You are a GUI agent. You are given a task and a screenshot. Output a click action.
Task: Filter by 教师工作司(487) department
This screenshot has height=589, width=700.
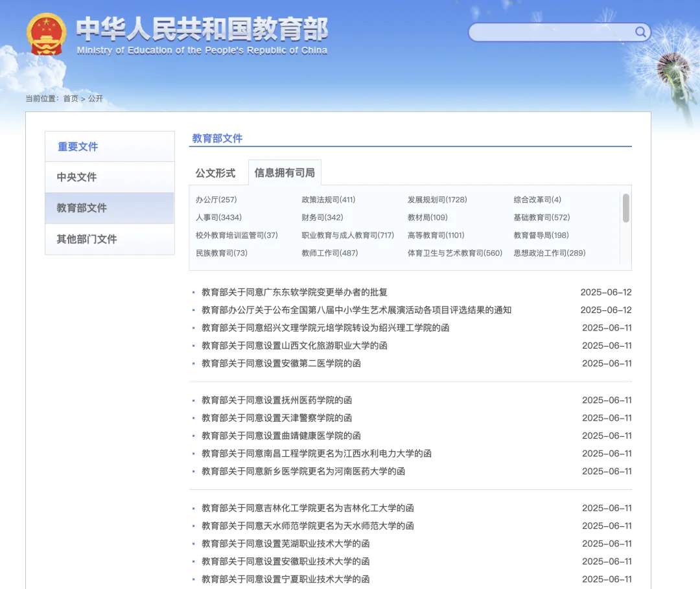pyautogui.click(x=329, y=253)
